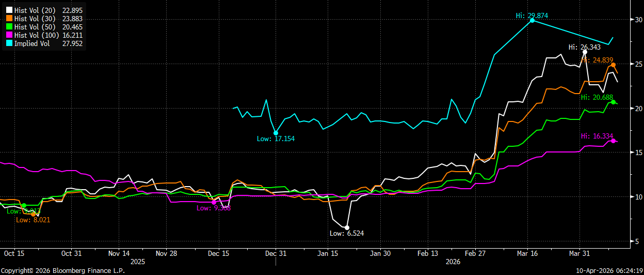Click the Dec 31 date axis label
Image resolution: width=644 pixels, height=275 pixels.
(276, 253)
